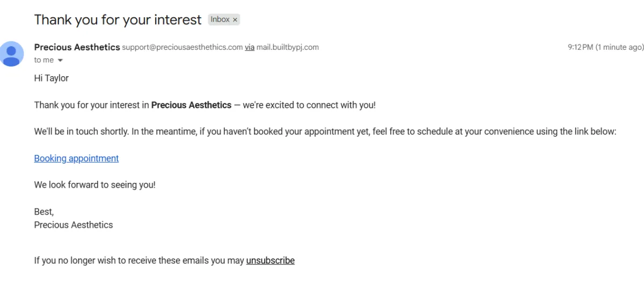Click the "to me" recipient text
The image size is (644, 289).
click(x=43, y=60)
